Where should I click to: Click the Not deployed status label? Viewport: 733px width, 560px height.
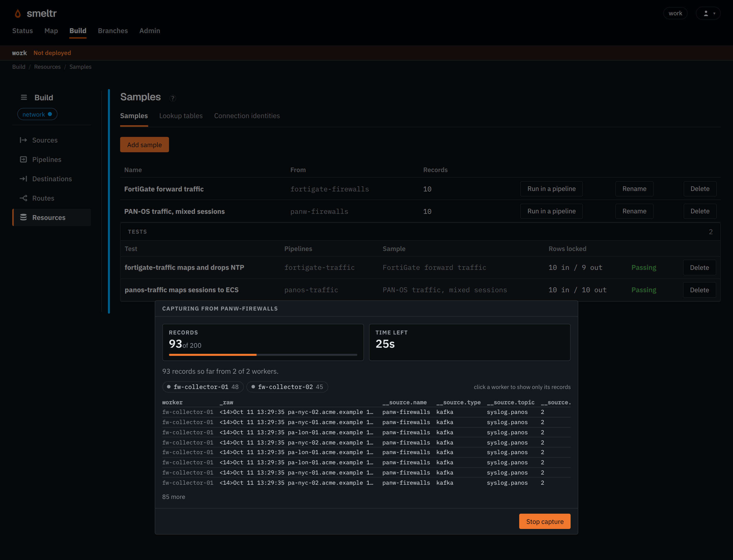(x=52, y=53)
